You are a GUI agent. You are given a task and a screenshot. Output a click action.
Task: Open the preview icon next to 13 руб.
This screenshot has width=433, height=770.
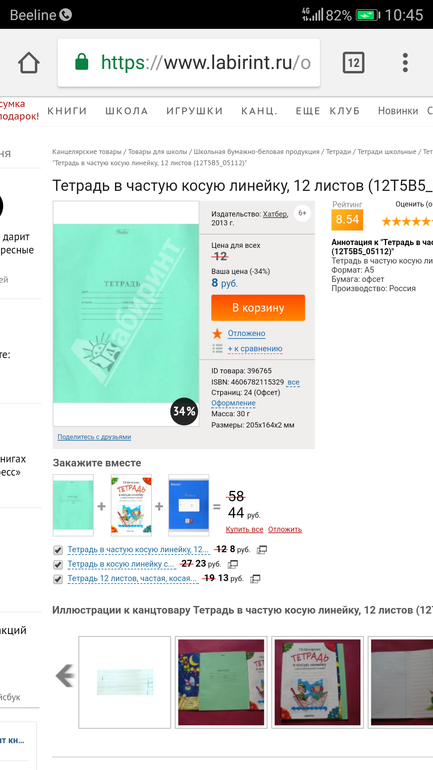(255, 579)
